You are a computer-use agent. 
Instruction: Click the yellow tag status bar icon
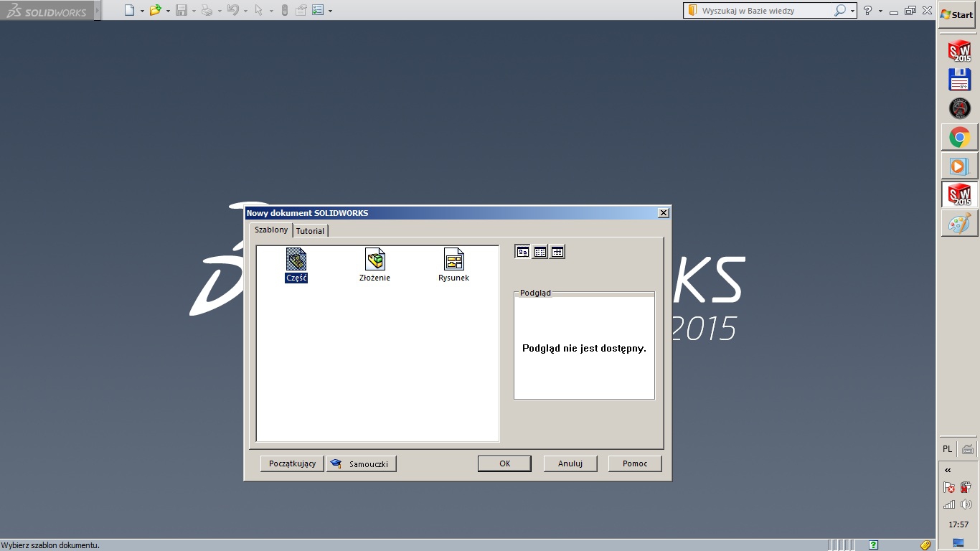click(925, 545)
